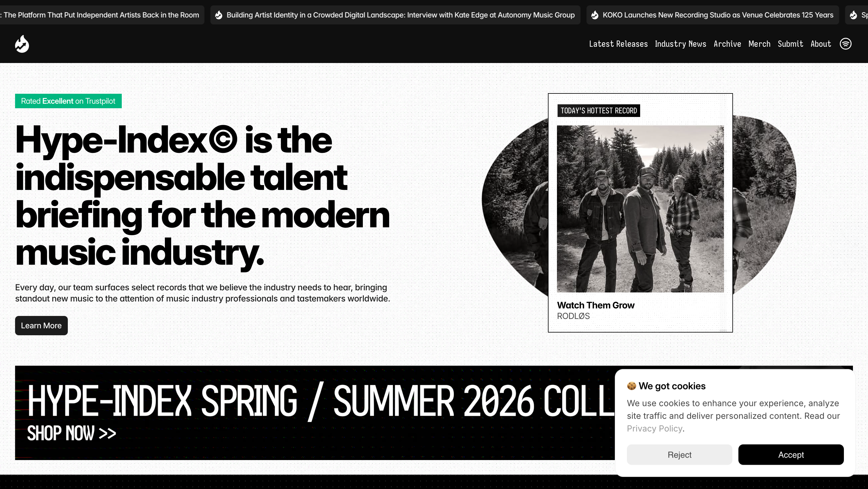
Task: Open the Privacy Policy link
Action: (x=654, y=429)
